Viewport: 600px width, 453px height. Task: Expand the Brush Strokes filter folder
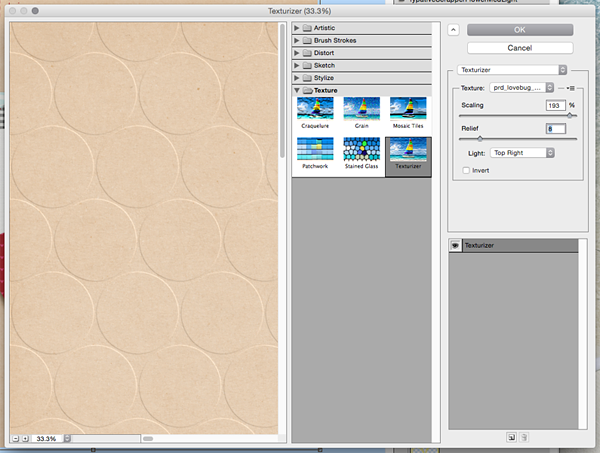pos(297,40)
